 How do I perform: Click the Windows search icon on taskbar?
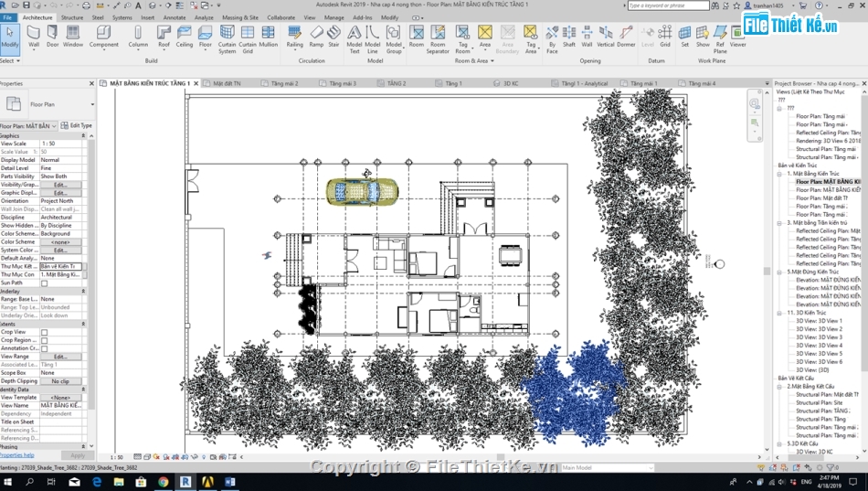coord(30,482)
